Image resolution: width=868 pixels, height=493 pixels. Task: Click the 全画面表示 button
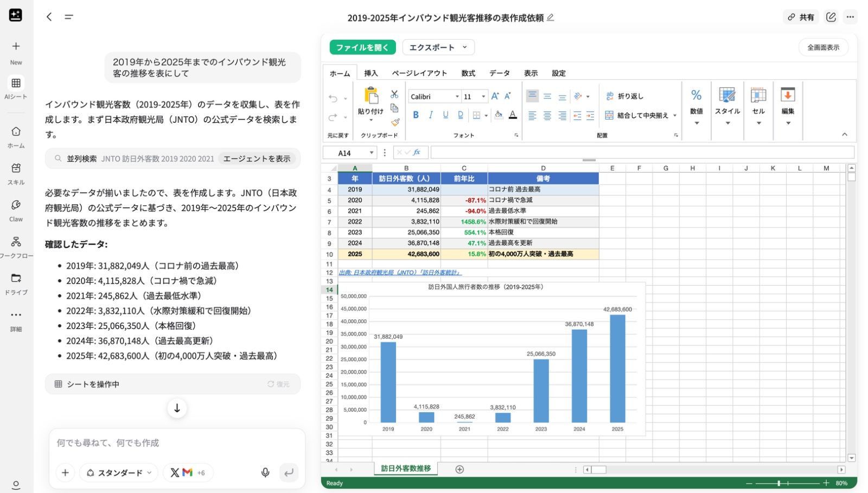tap(823, 47)
